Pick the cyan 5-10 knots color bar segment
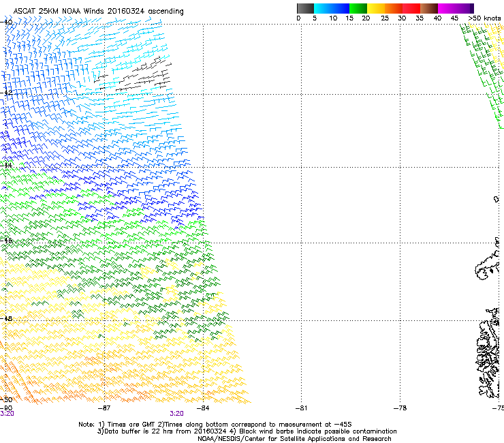 [323, 8]
